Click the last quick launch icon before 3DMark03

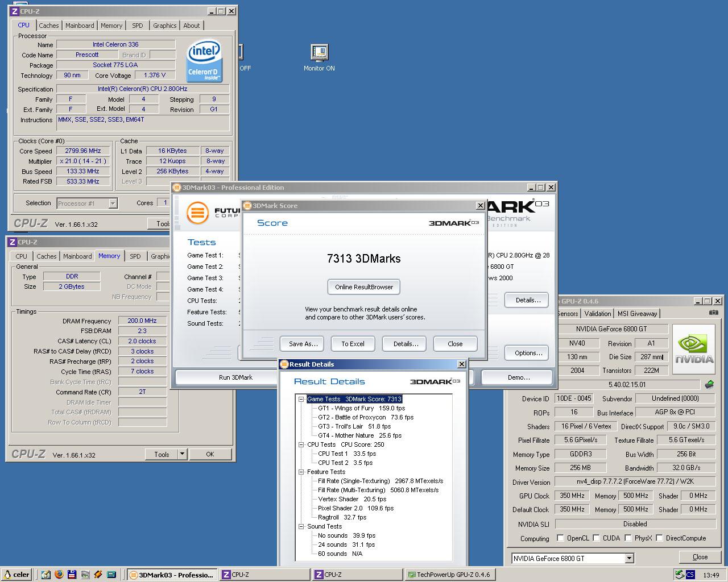click(111, 575)
